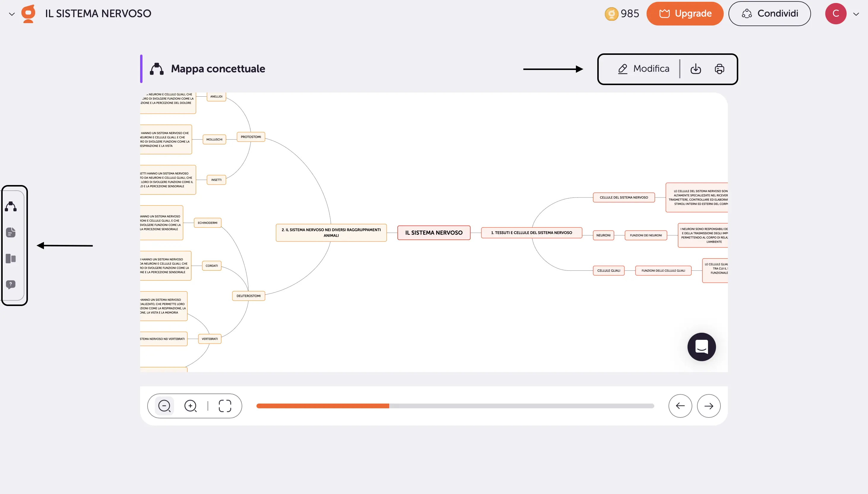Click the Condividi button

pyautogui.click(x=770, y=13)
